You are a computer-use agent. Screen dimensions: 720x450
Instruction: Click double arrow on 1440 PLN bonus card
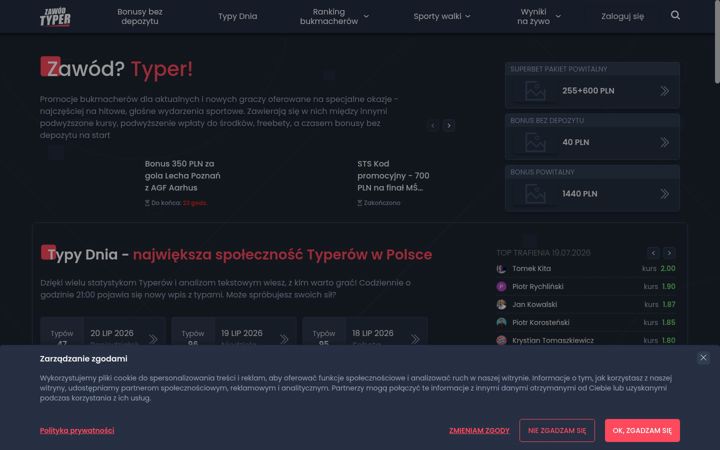[664, 194]
